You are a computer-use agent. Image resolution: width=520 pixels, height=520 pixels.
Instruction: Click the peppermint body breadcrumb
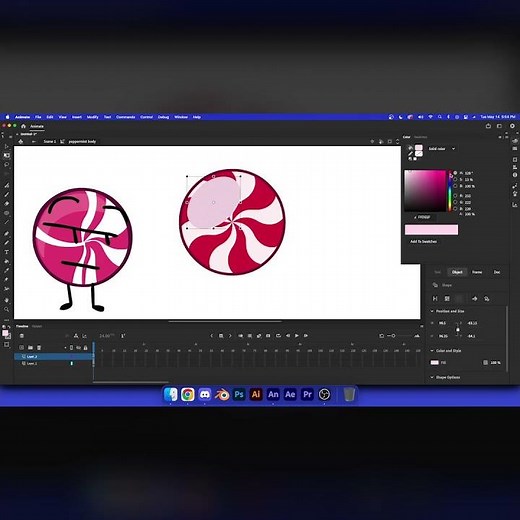[x=82, y=141]
